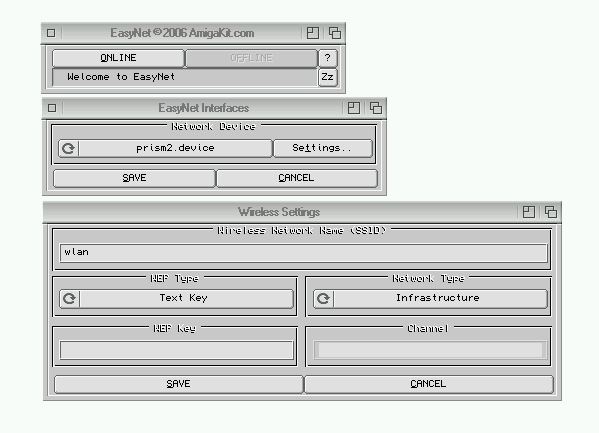
Task: Click the cycle arrow next to prism2.device
Action: pos(69,148)
